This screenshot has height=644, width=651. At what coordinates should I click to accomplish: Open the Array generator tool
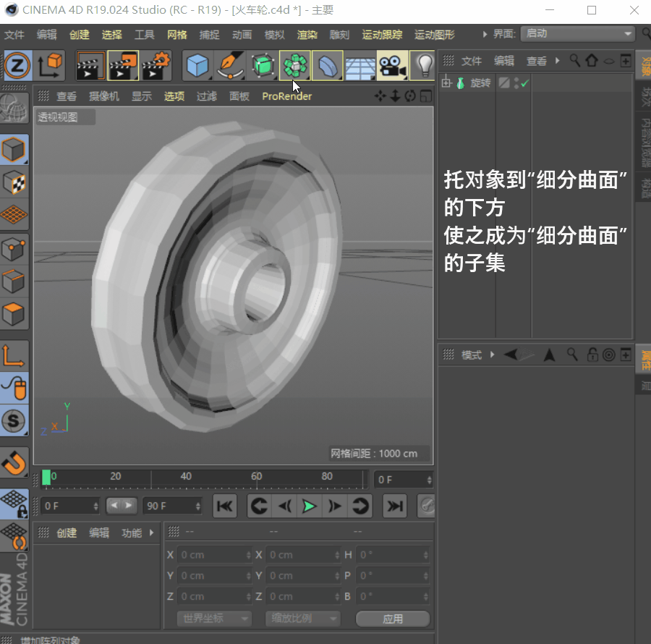pyautogui.click(x=294, y=66)
